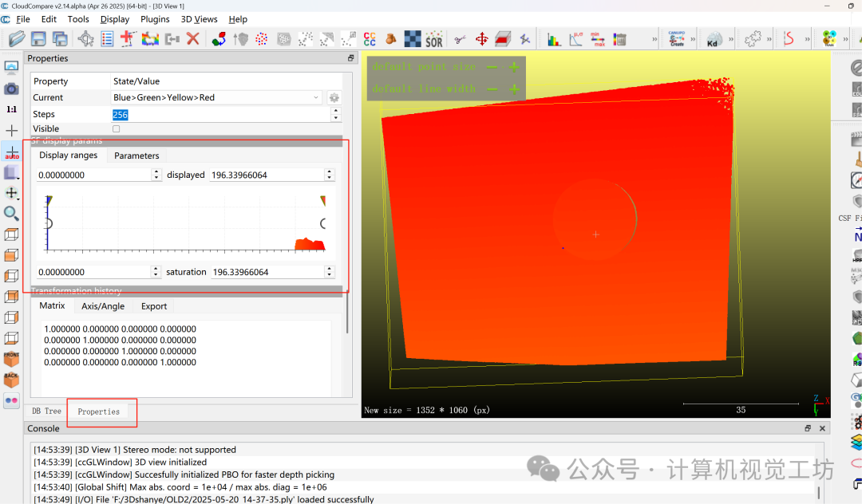Decrease default point size with minus
Screen dimensions: 862x504
[492, 67]
